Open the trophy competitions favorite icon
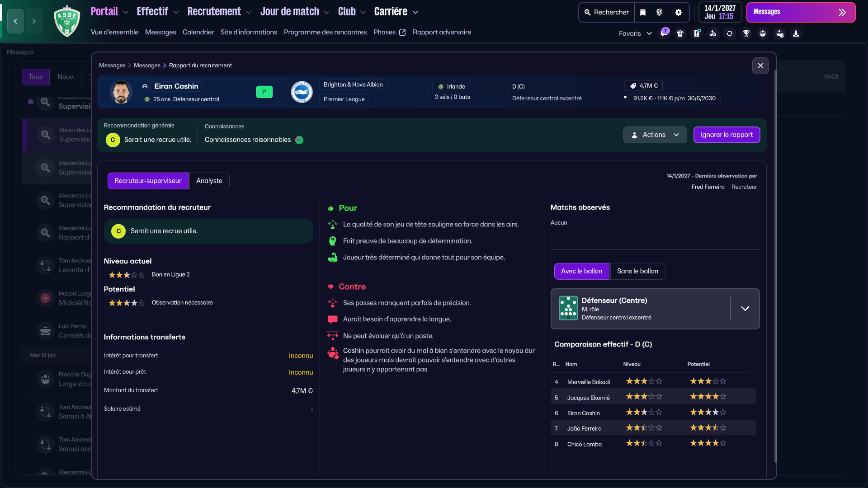Viewport: 868px width, 488px height. click(x=746, y=33)
